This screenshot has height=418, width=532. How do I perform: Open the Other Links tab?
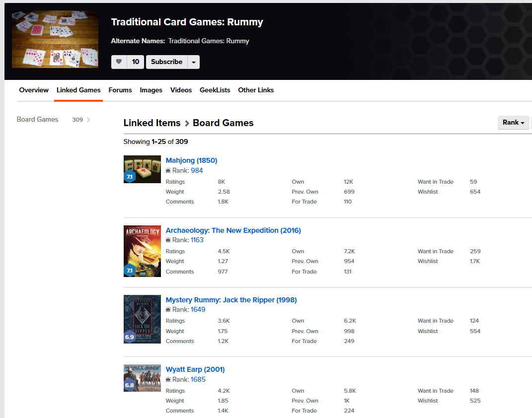click(x=256, y=90)
